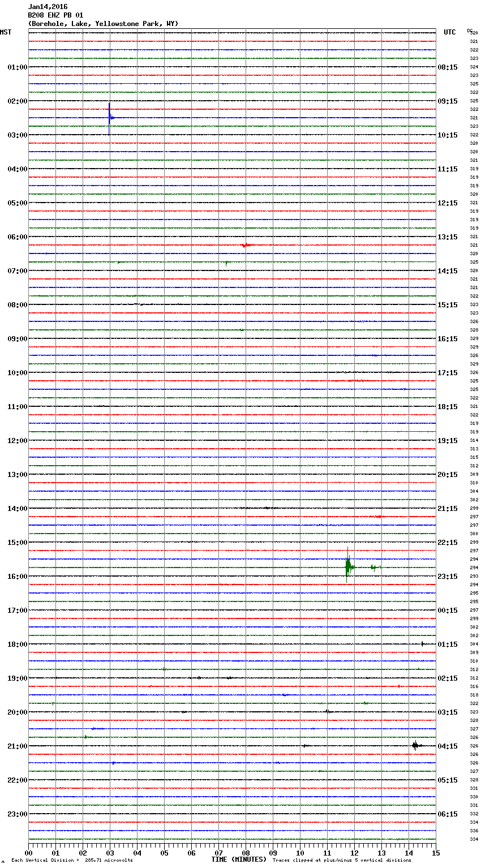481x868 pixels.
Task: Click the 19:15 UTC time label
Action: tap(448, 441)
